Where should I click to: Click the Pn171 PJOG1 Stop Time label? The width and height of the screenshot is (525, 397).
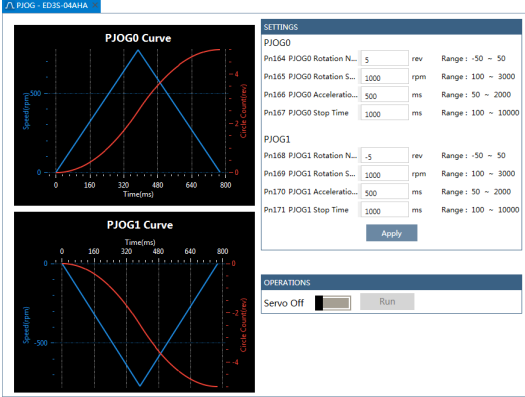[x=306, y=210]
